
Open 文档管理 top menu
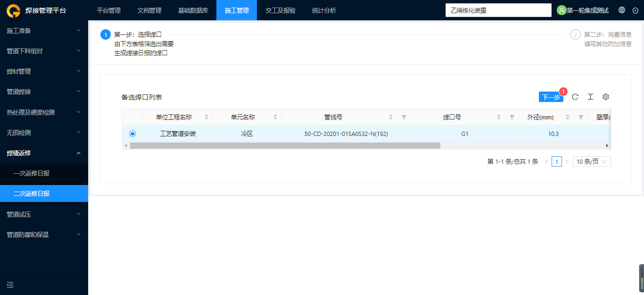click(x=149, y=10)
